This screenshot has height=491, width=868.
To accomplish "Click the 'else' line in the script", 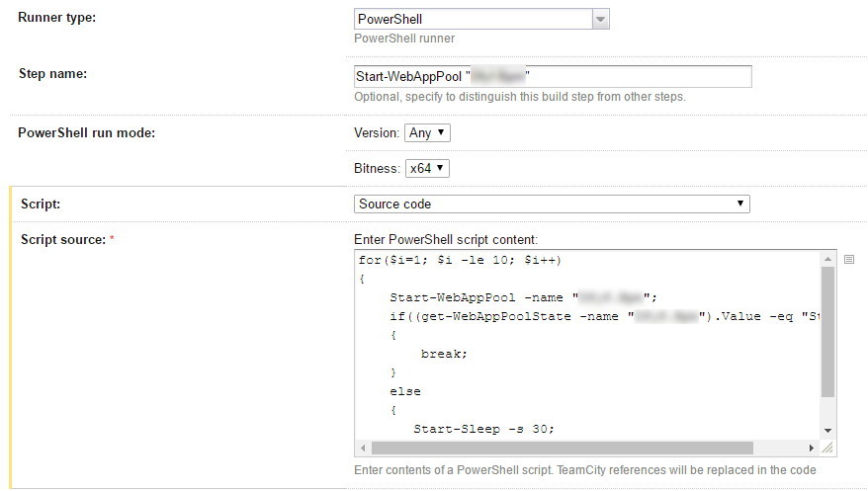I will 405,391.
